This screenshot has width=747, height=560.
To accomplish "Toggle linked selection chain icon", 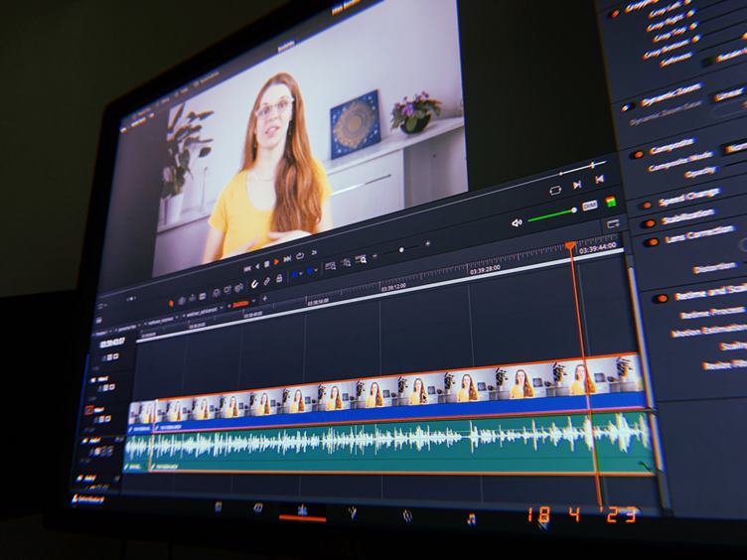I will point(267,281).
